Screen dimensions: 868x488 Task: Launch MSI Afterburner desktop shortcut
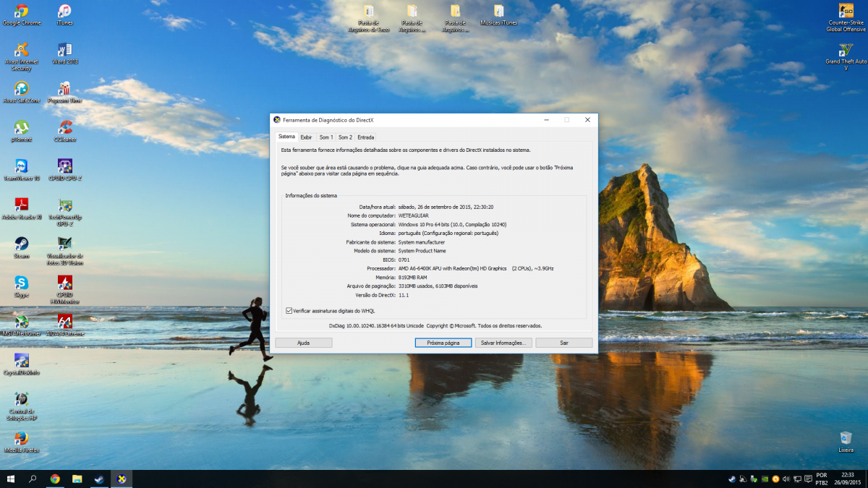pyautogui.click(x=22, y=327)
